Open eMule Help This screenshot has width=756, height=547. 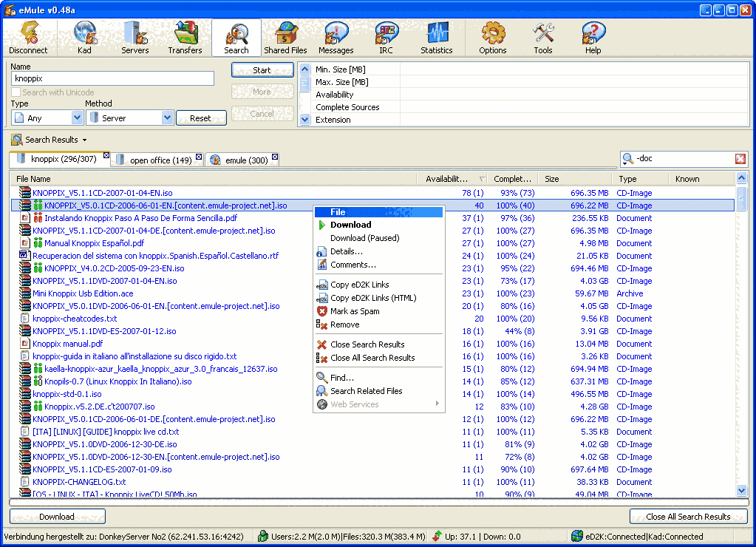[593, 37]
